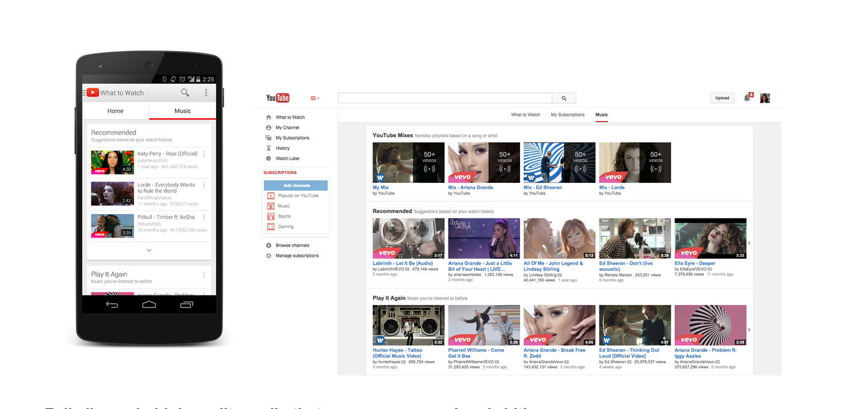868x409 pixels.
Task: Select the Music tab on the phone
Action: [182, 111]
